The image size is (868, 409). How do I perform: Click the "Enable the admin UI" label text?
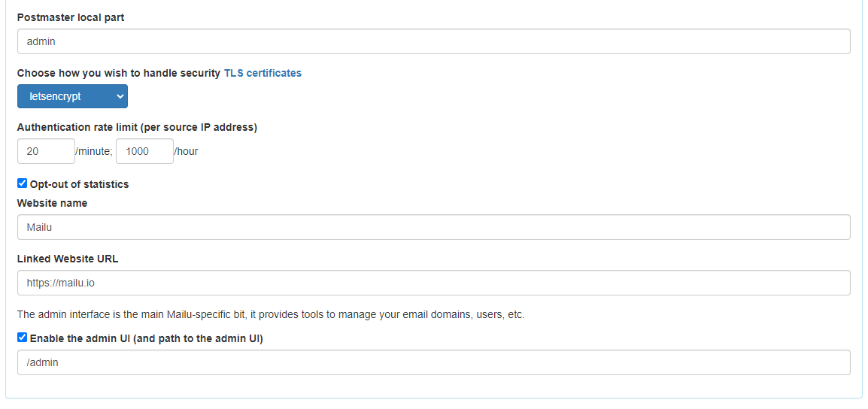[x=146, y=338]
